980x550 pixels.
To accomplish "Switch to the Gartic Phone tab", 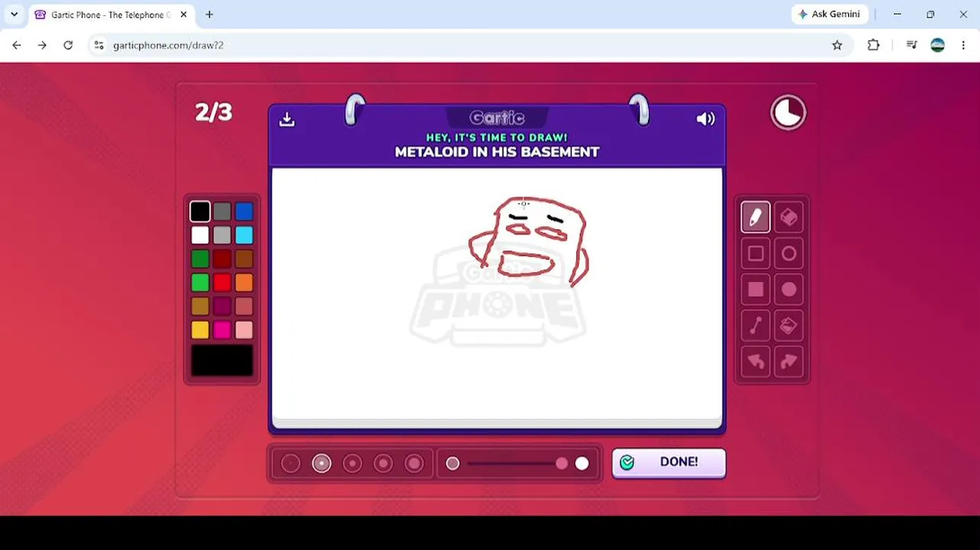I will 111,15.
